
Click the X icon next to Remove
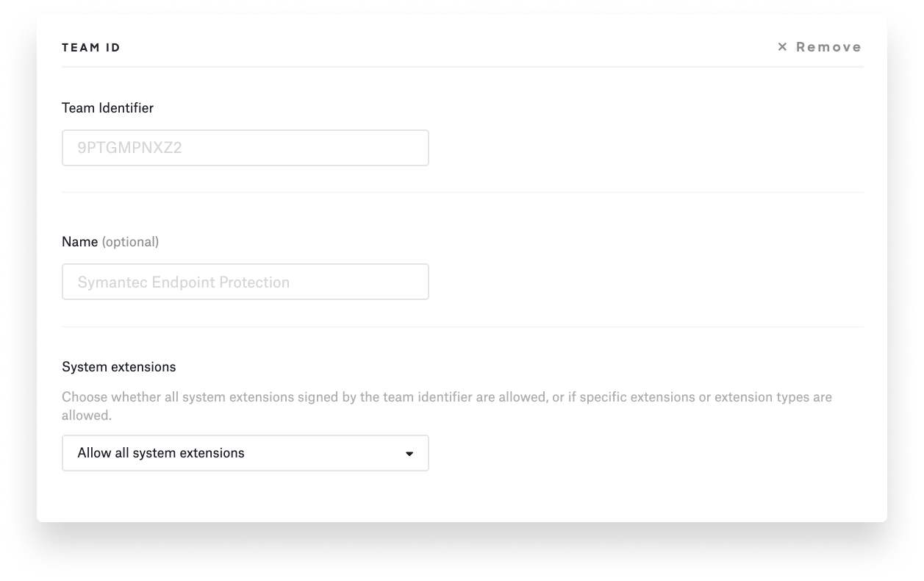[x=781, y=46]
